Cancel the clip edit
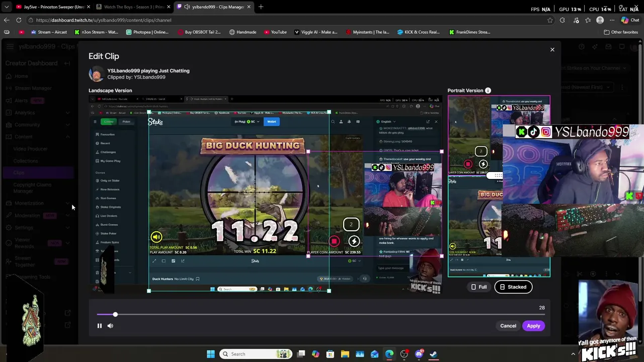The width and height of the screenshot is (644, 362). click(508, 326)
